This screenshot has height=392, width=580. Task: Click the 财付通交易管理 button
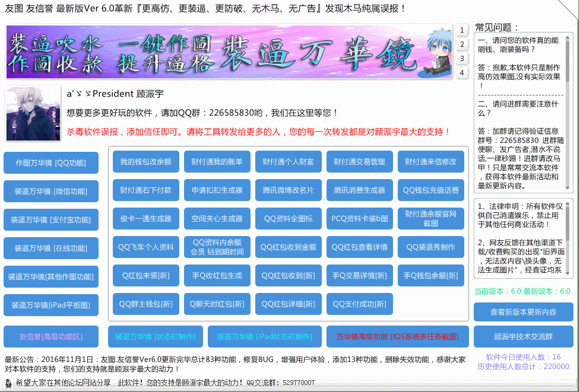(x=360, y=161)
